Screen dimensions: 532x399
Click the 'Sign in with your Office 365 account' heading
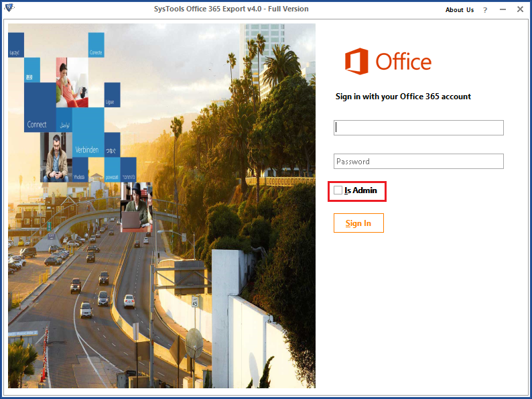403,97
